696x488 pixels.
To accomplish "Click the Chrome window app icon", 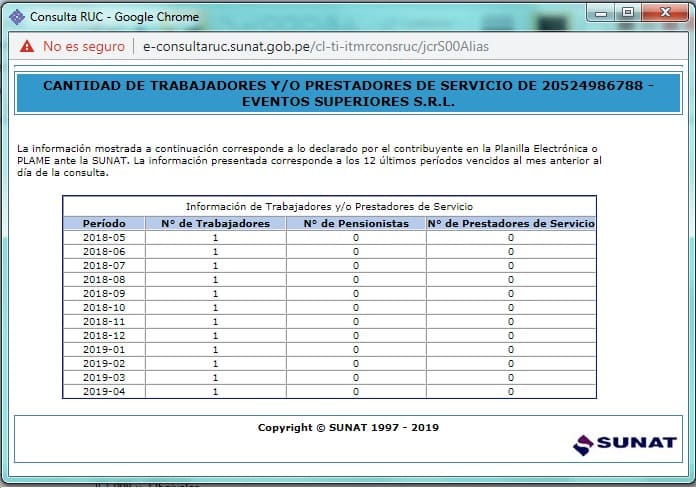I will click(x=17, y=17).
